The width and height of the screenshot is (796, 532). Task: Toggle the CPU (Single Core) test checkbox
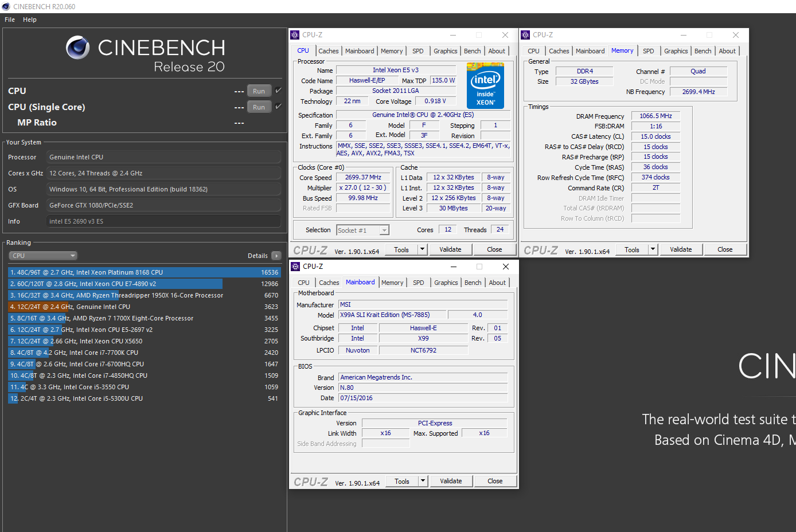(278, 107)
